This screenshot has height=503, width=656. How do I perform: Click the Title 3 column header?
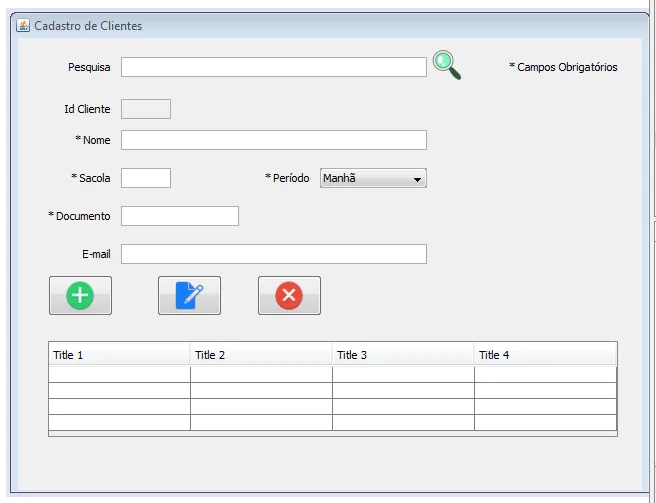coord(403,355)
